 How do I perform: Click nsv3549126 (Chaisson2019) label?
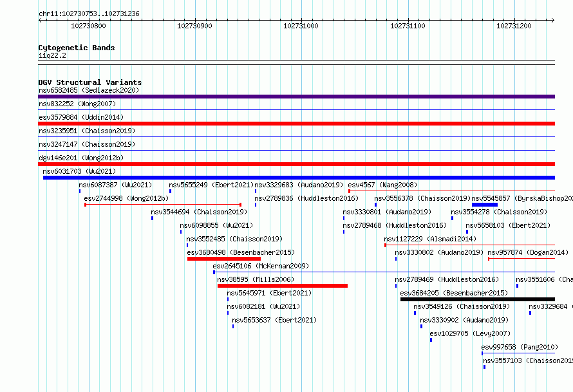coord(462,306)
